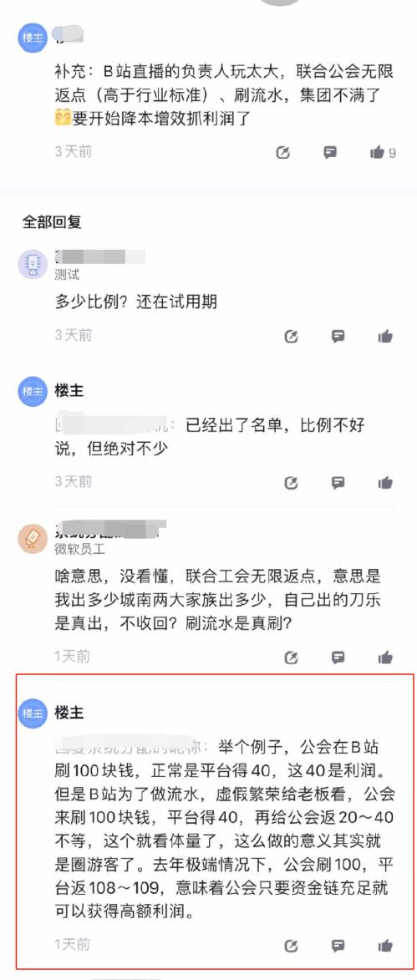Share the 比例不好说 reply
This screenshot has width=417, height=980.
[292, 483]
